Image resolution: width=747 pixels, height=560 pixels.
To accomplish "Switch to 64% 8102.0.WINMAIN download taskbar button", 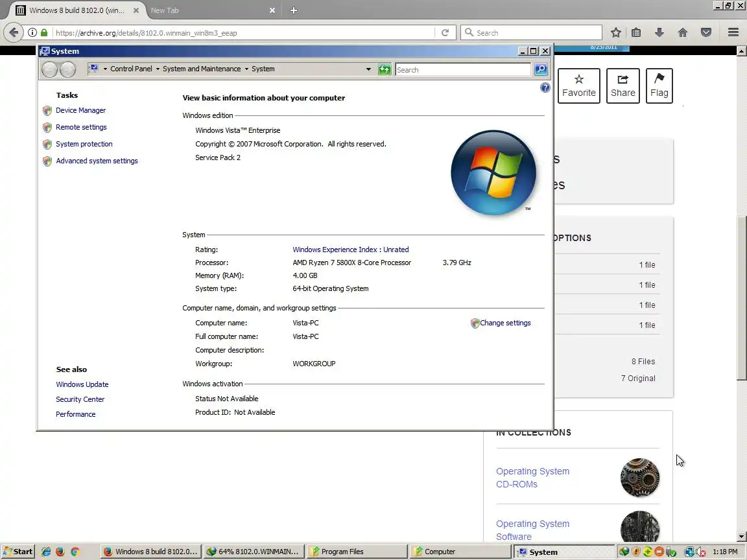I will pyautogui.click(x=254, y=552).
